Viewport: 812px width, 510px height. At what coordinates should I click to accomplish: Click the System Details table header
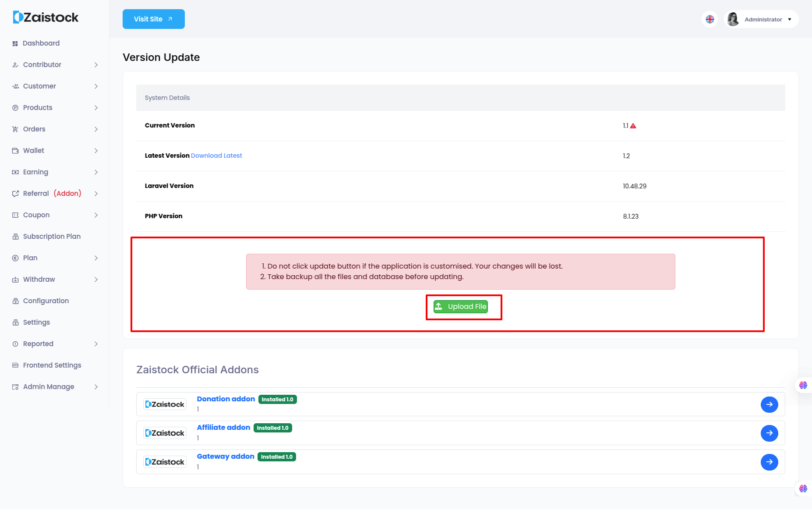point(461,98)
